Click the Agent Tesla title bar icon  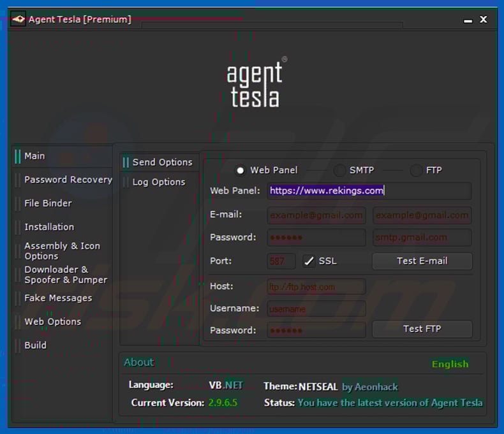coord(18,19)
